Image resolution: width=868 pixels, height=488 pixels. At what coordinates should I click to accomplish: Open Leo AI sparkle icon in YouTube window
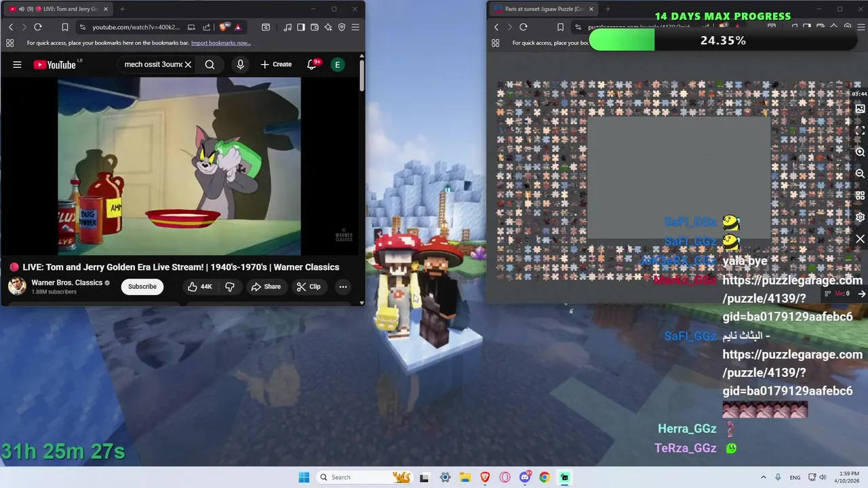(x=328, y=27)
